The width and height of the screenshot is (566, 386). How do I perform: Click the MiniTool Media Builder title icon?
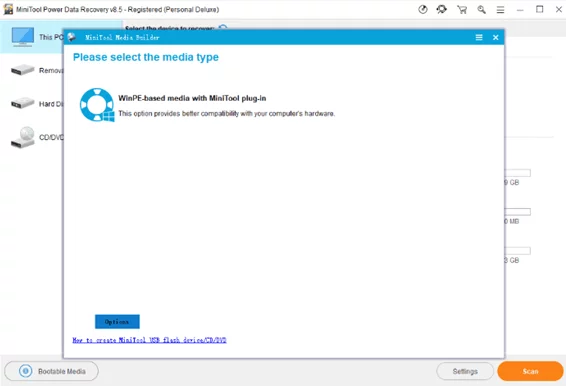pos(71,37)
